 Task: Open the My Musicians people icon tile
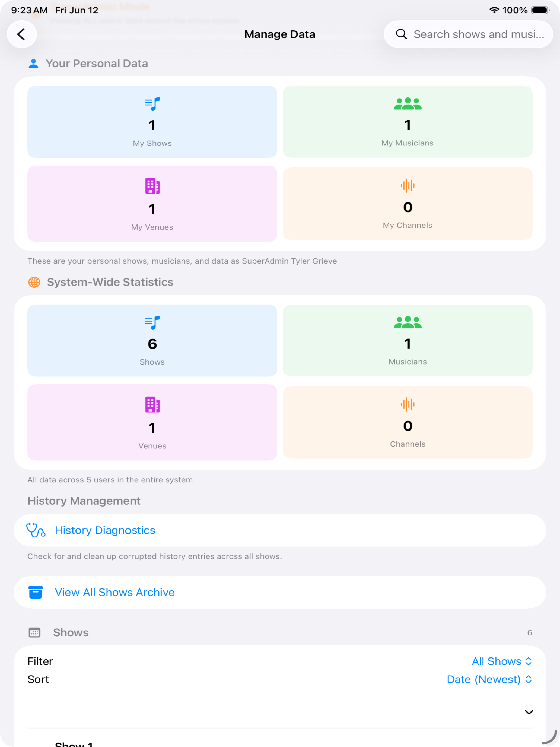pyautogui.click(x=408, y=122)
